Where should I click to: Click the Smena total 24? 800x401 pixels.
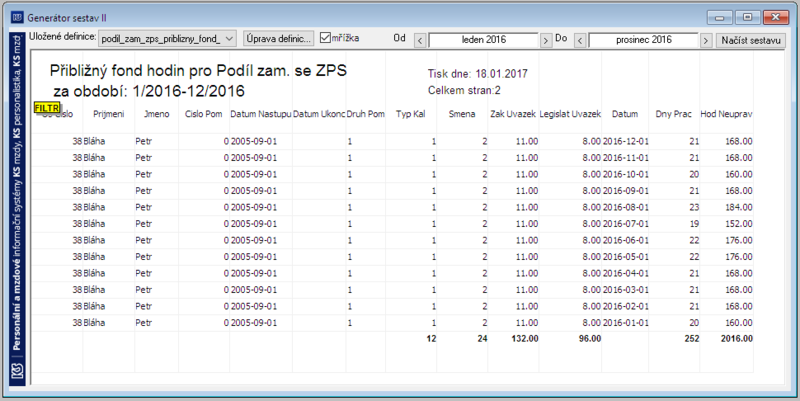(482, 338)
